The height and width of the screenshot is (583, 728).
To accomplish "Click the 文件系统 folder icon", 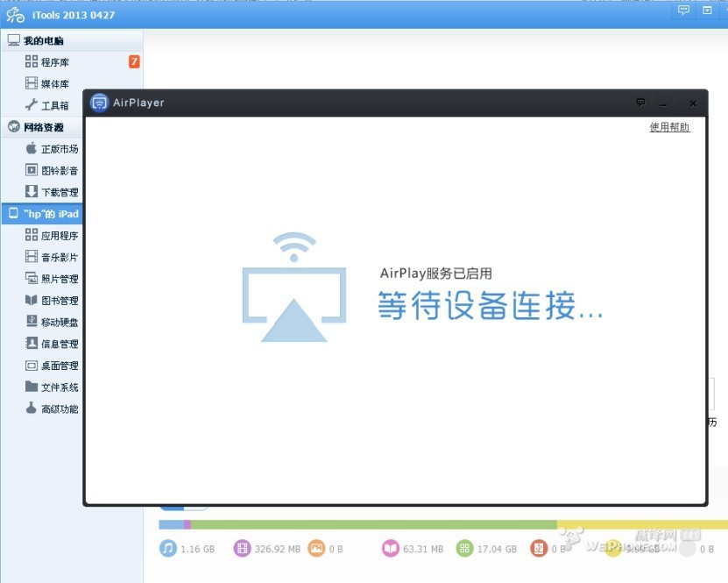I will click(32, 386).
